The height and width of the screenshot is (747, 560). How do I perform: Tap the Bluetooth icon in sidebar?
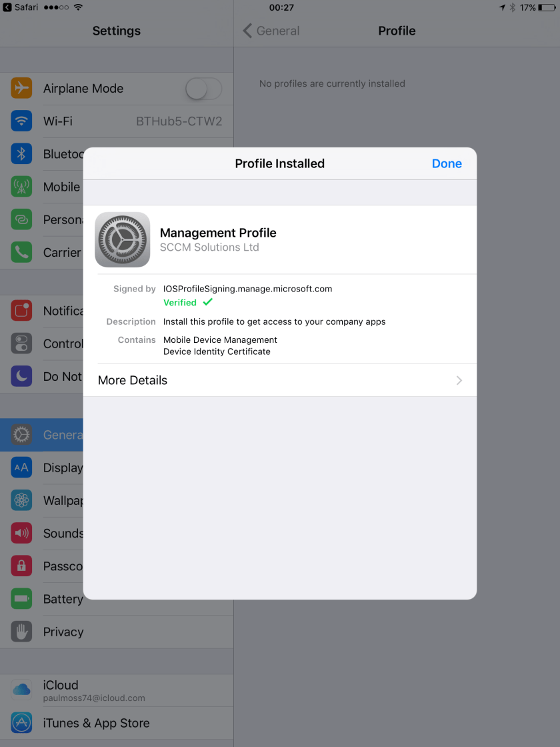pos(21,154)
